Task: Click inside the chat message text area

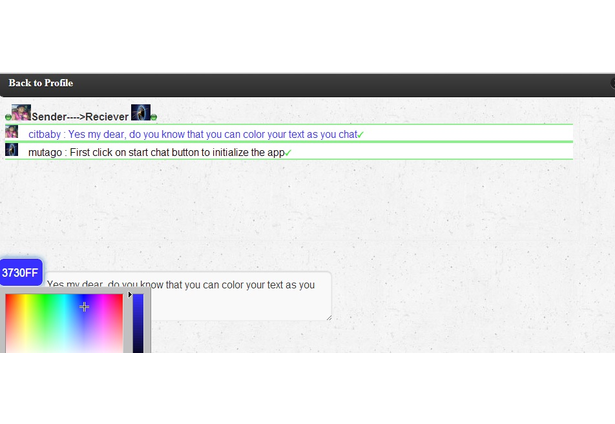Action: (189, 296)
